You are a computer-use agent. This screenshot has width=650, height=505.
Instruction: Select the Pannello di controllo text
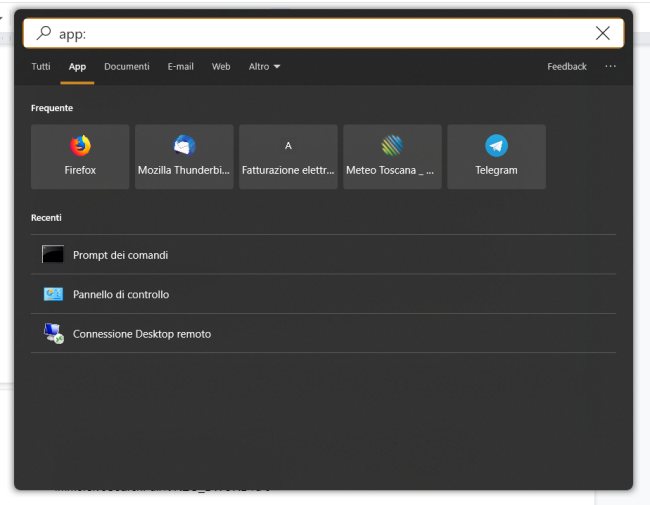[x=121, y=294]
